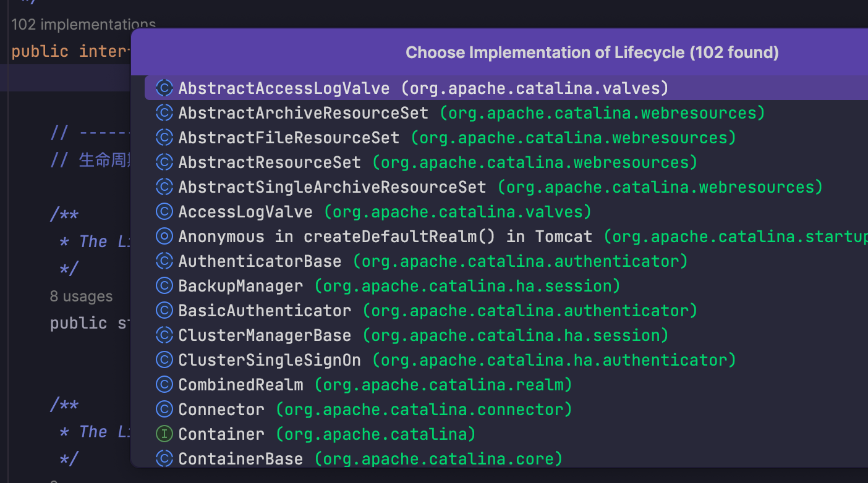Select BasicAuthenticator in implementation list

[265, 311]
